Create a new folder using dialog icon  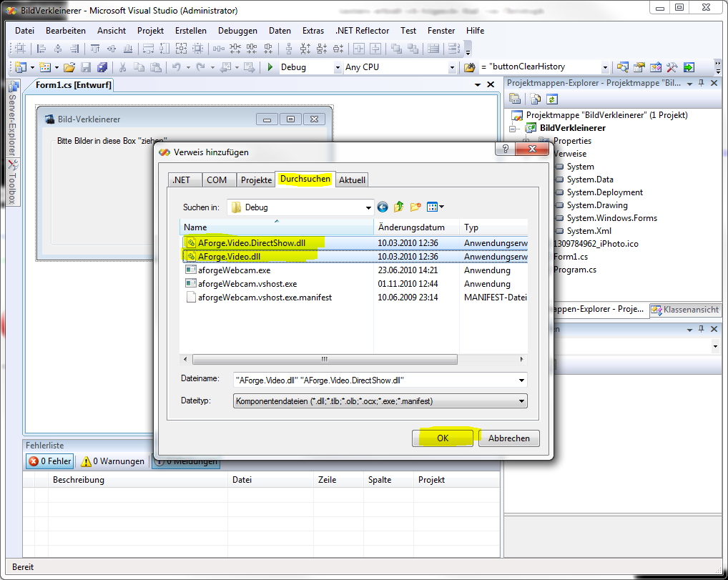tap(415, 207)
